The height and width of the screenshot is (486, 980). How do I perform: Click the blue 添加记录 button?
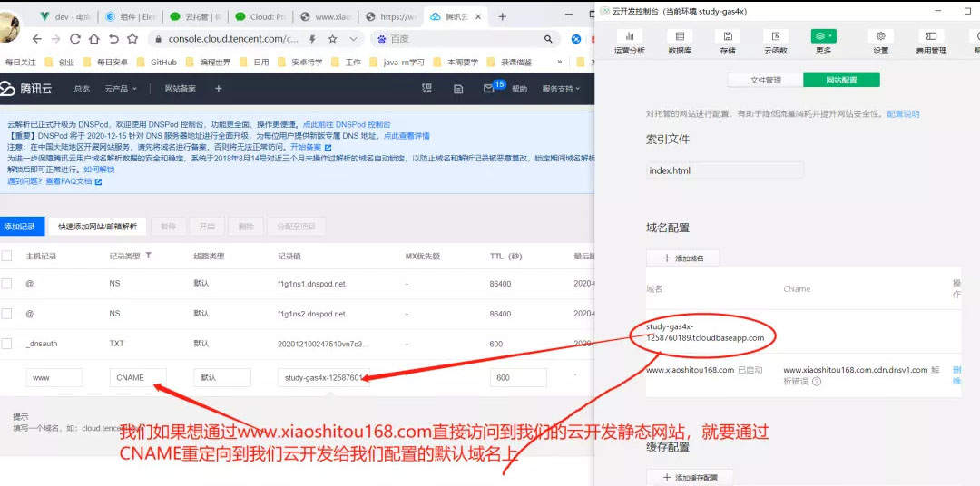click(21, 226)
